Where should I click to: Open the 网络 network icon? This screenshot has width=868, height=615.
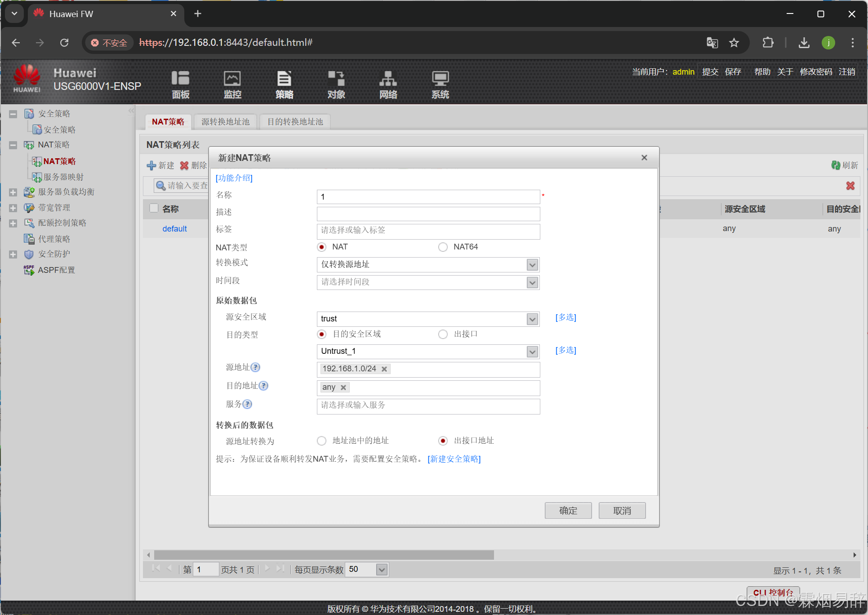(388, 79)
